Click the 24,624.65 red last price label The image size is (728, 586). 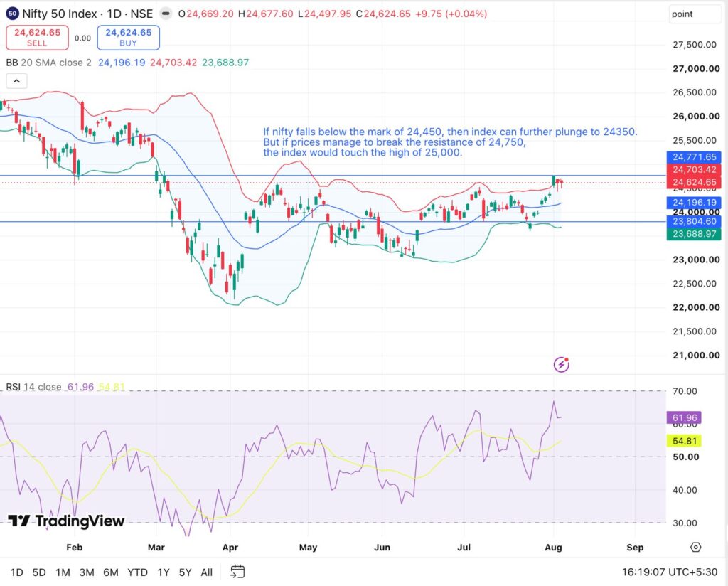click(x=694, y=182)
